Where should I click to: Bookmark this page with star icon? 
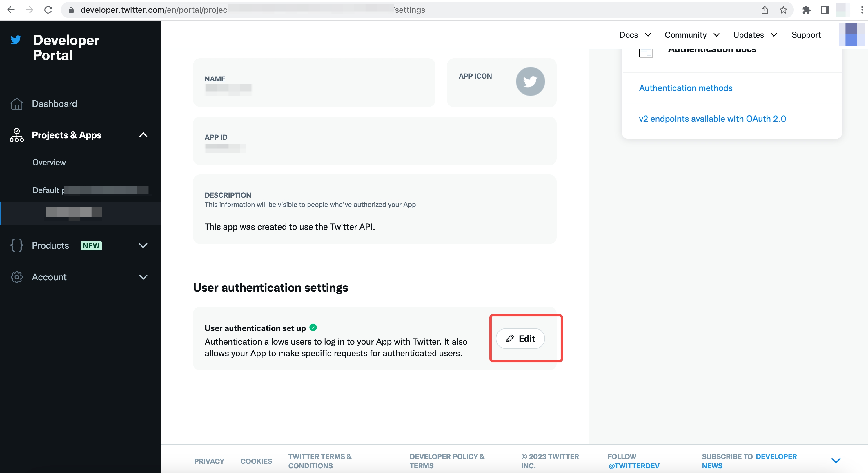click(783, 10)
